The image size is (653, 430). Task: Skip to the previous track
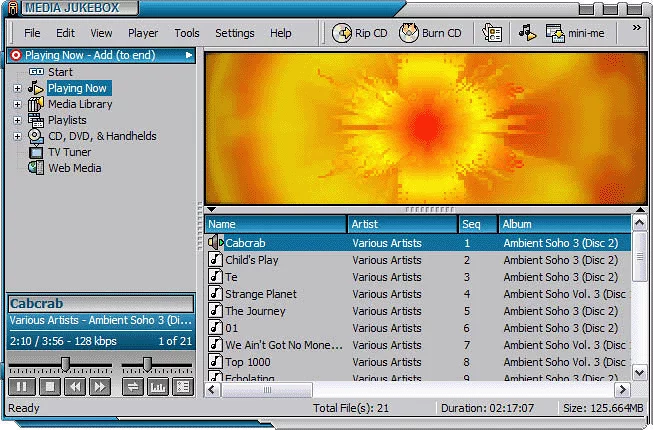(x=74, y=386)
